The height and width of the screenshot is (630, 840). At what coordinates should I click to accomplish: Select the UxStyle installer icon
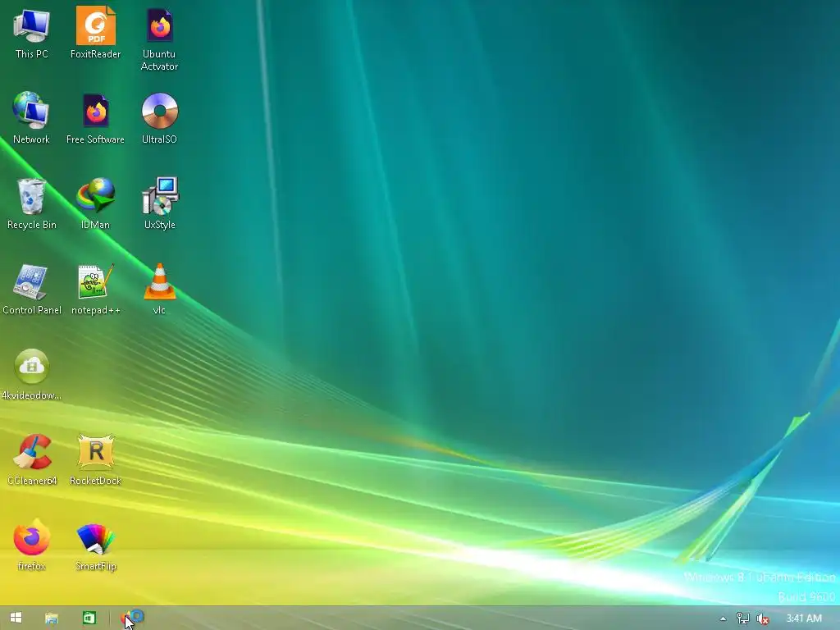point(160,196)
